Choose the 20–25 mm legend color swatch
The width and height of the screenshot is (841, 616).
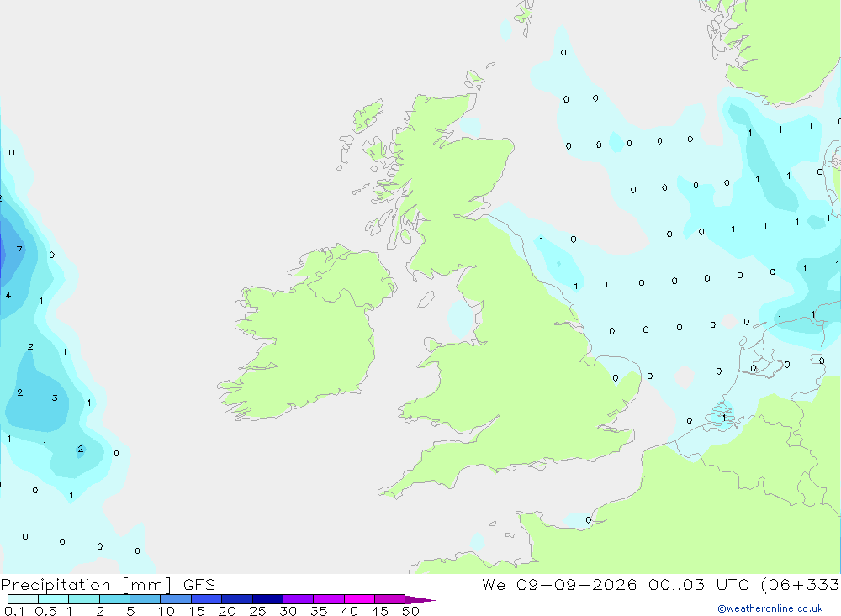pos(236,599)
